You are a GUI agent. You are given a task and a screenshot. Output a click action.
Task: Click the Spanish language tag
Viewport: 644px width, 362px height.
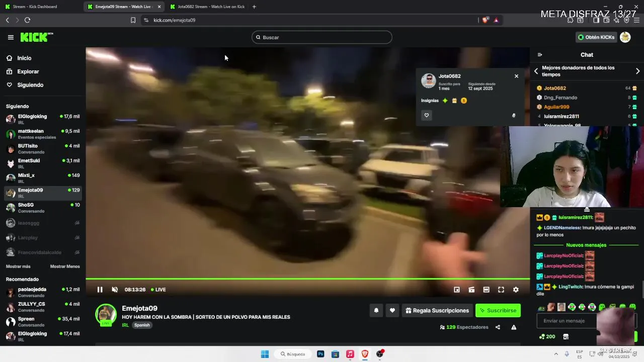click(x=142, y=325)
